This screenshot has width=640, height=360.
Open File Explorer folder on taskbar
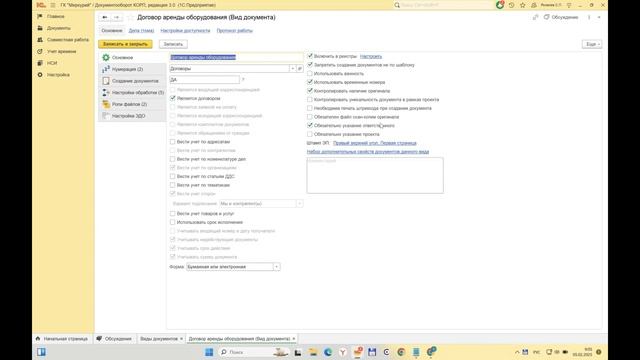coord(313,352)
